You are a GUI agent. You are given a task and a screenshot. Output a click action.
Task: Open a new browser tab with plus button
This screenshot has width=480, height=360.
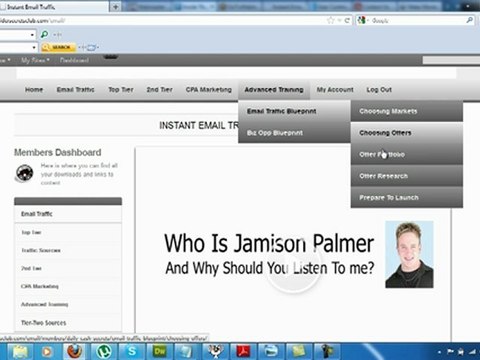pos(115,7)
